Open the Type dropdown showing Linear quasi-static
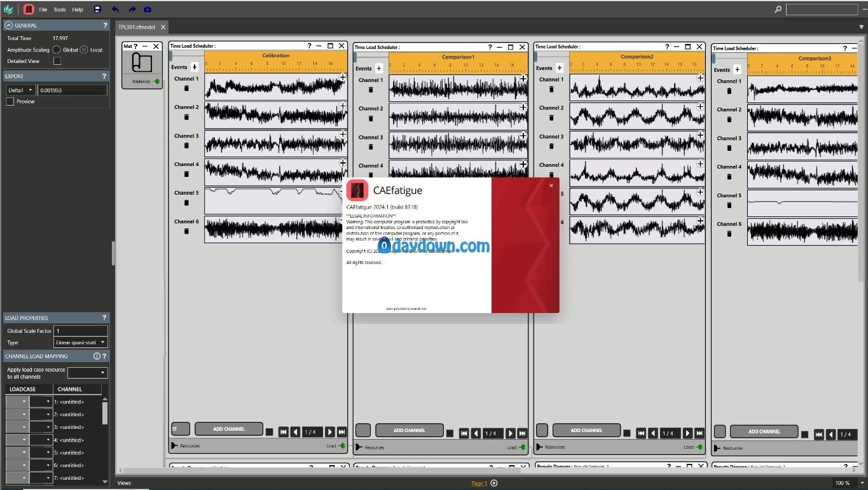868x490 pixels. 81,342
